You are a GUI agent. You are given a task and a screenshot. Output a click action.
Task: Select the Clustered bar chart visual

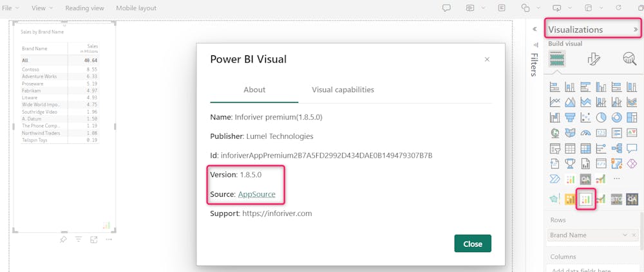coord(585,87)
